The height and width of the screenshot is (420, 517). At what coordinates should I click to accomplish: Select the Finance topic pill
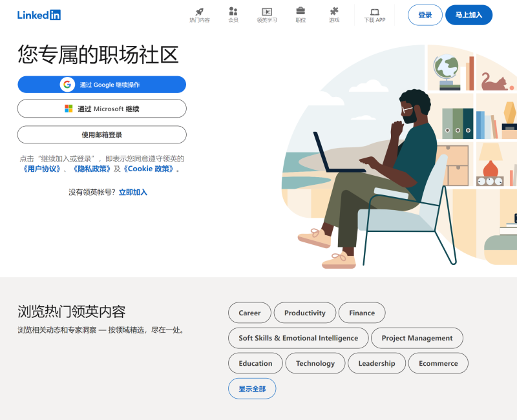362,313
